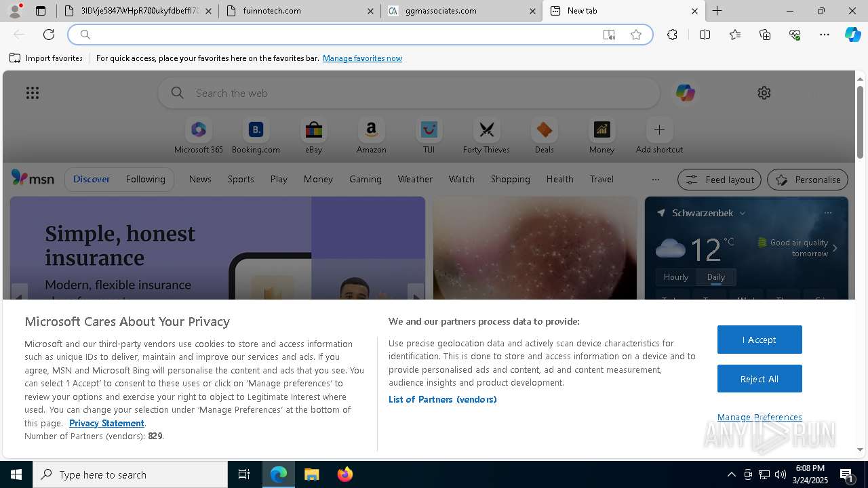
Task: Switch to the Discover feed
Action: click(92, 179)
